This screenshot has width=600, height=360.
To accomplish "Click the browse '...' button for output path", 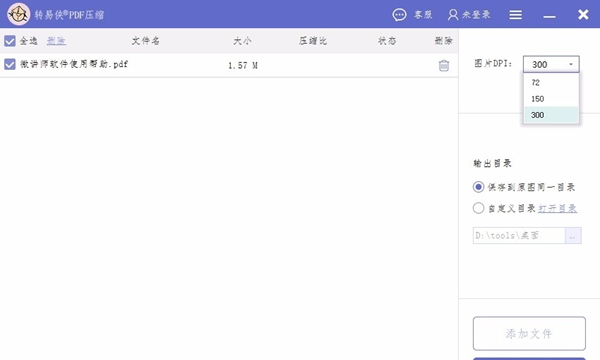I will [573, 236].
